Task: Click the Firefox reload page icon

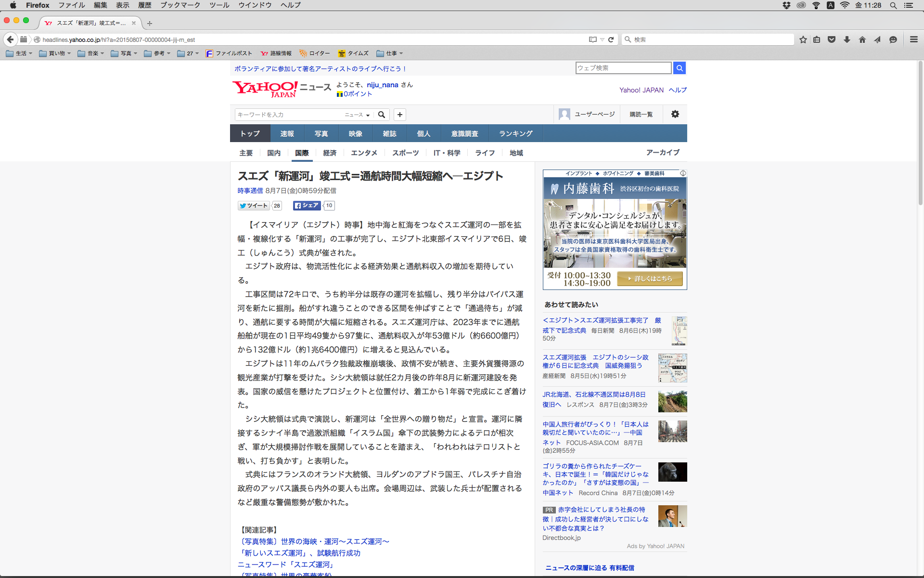Action: [x=611, y=39]
